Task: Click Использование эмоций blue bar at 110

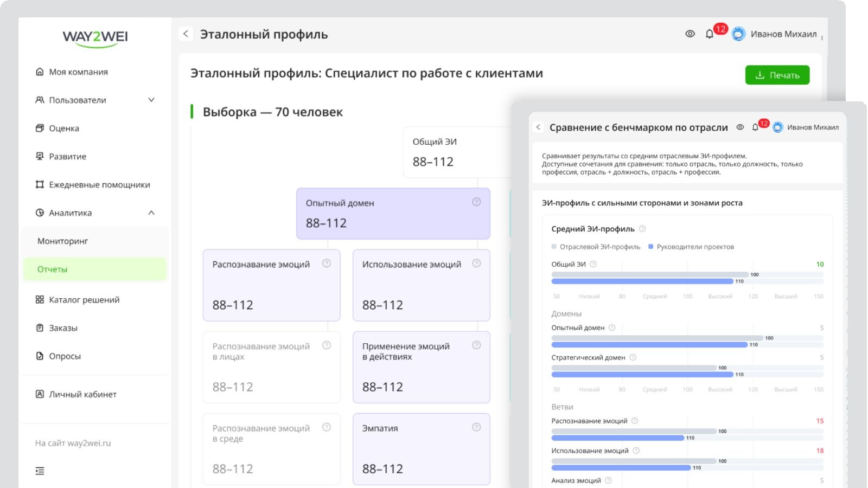Action: point(621,467)
